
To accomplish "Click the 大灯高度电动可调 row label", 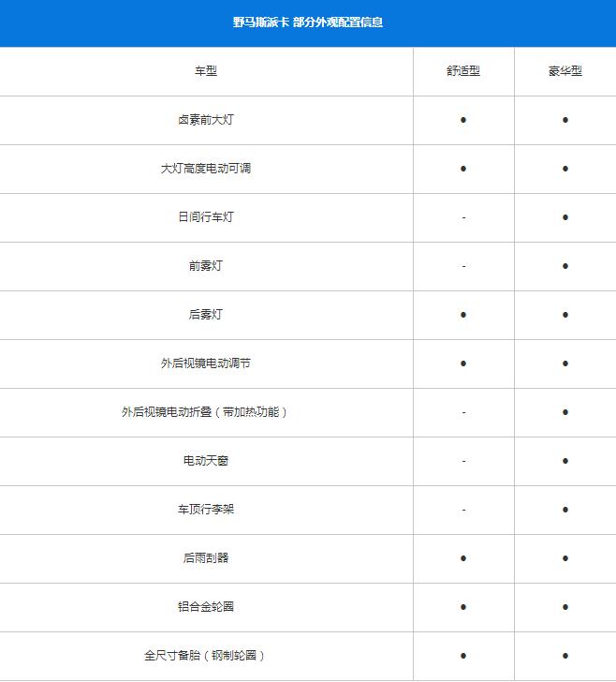I will tap(206, 169).
